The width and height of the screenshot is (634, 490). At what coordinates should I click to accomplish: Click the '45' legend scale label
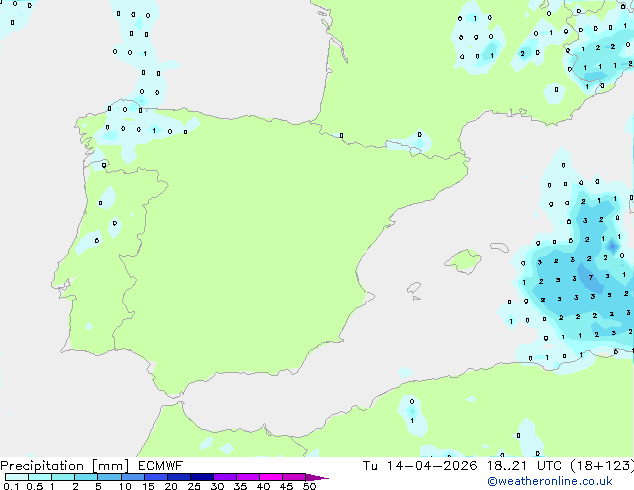[x=286, y=486]
